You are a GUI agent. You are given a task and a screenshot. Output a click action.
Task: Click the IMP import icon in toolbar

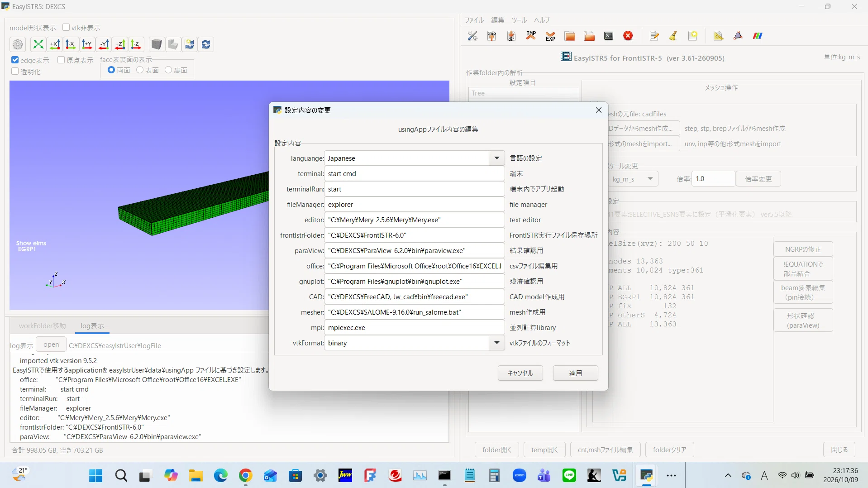pyautogui.click(x=531, y=36)
